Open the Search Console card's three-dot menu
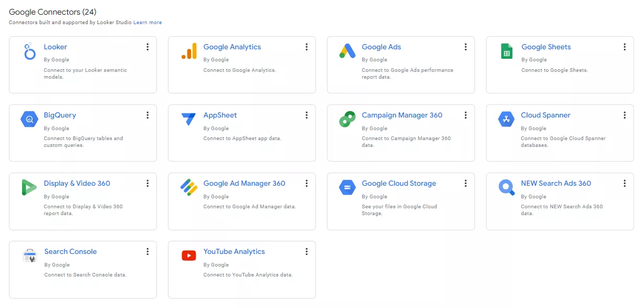 (x=147, y=252)
